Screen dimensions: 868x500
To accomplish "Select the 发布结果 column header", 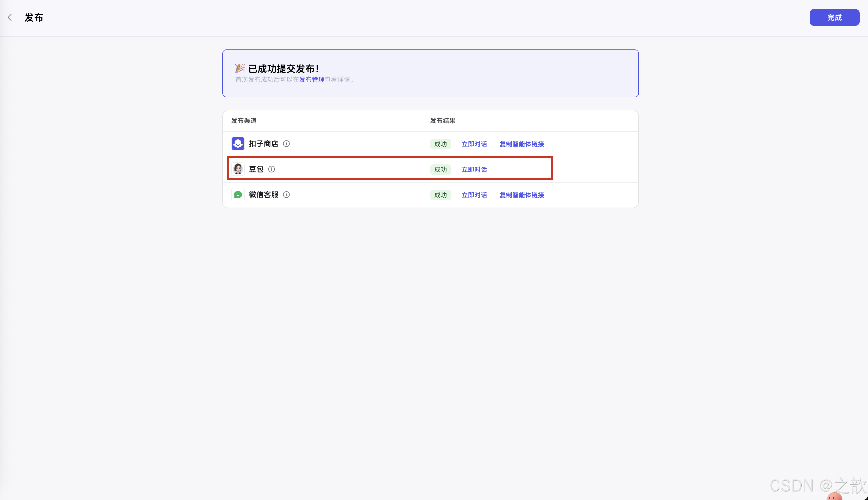I will pyautogui.click(x=442, y=120).
